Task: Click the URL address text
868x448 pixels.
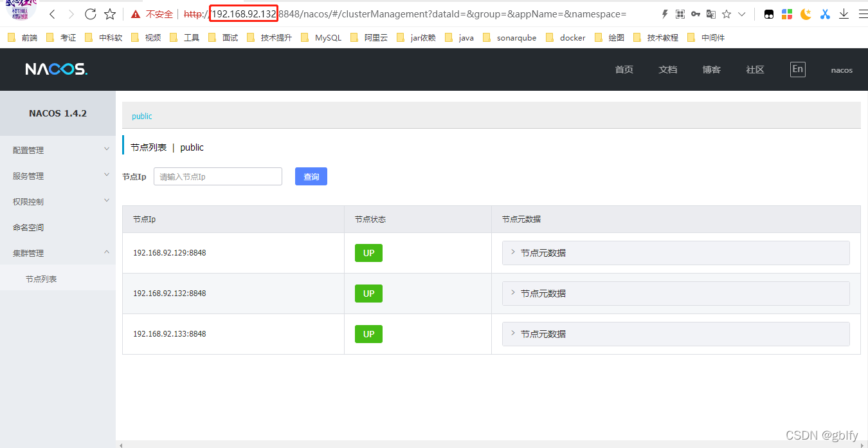Action: coord(405,14)
